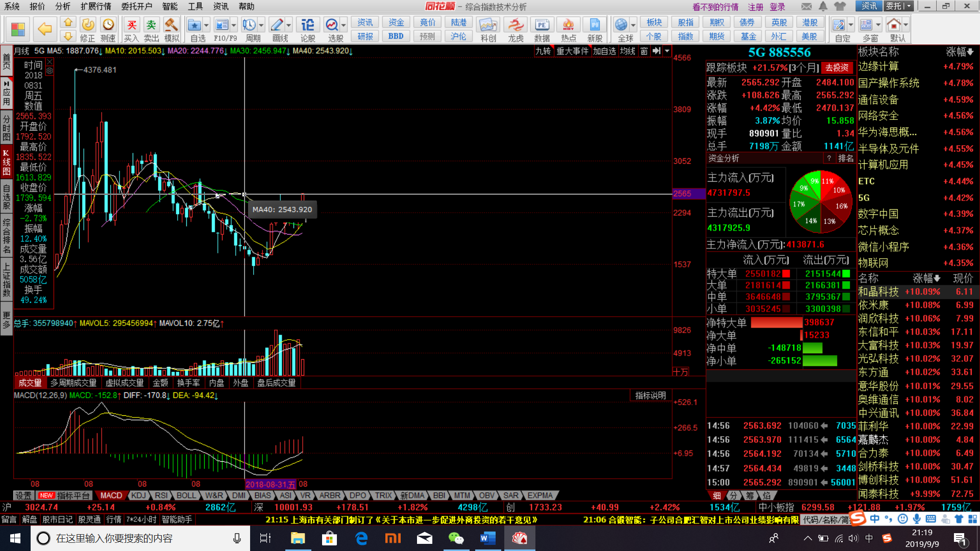Screen dimensions: 980x551
Task: Click the 2018-08-31 date marker on timeline
Action: coord(270,484)
